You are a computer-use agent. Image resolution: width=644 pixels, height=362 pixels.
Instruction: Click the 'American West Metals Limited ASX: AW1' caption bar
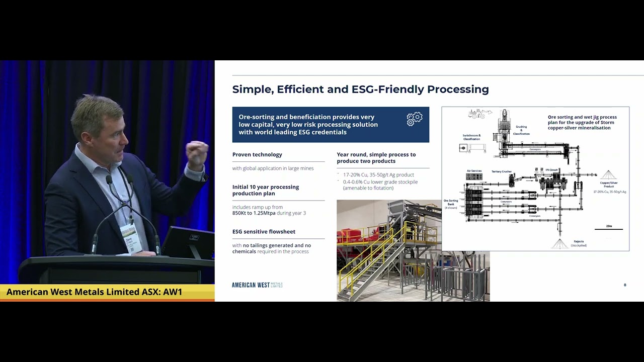point(107,292)
